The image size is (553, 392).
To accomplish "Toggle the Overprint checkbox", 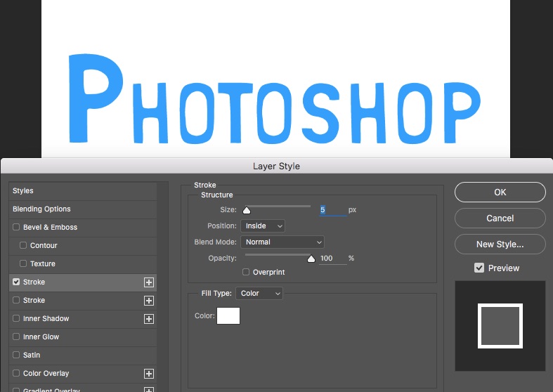I will tap(246, 272).
